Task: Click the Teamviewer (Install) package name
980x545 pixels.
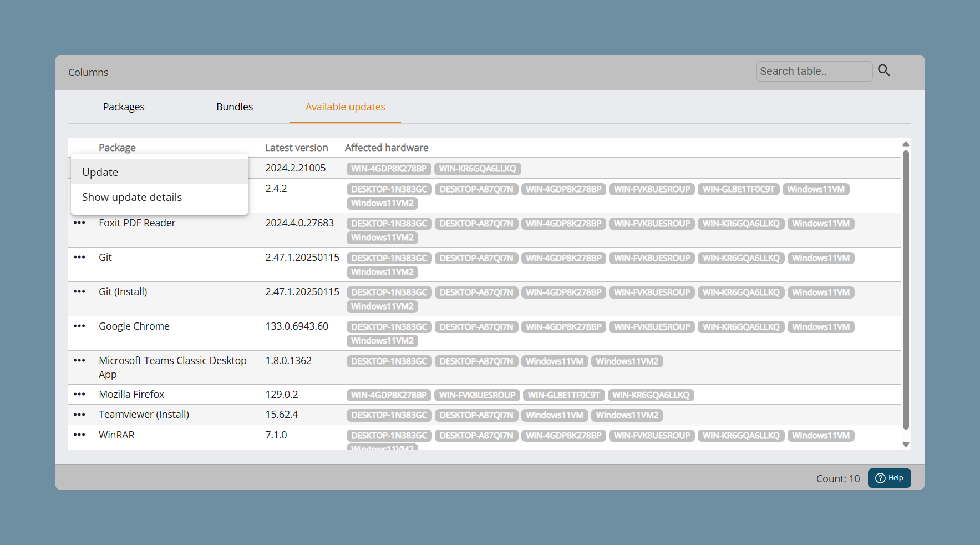Action: [144, 415]
